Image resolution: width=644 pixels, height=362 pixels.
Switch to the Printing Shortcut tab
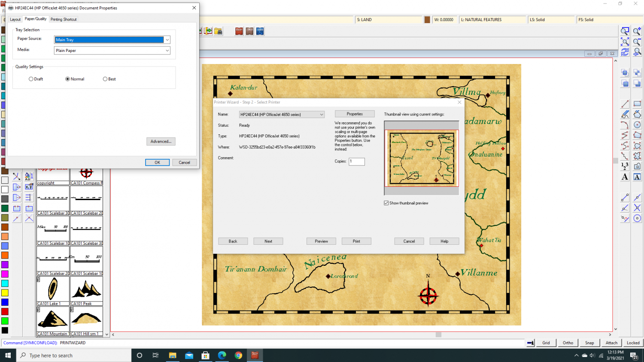tap(64, 19)
